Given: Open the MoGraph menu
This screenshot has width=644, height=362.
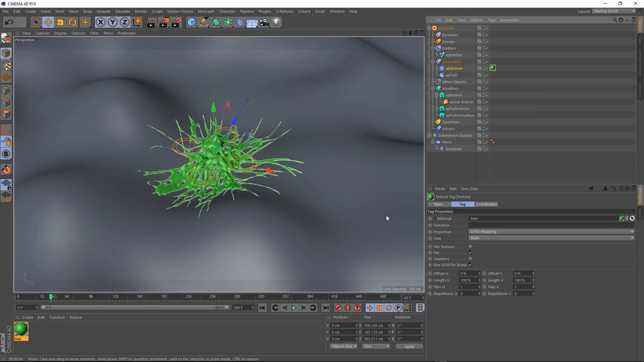Looking at the screenshot, I should pos(206,11).
